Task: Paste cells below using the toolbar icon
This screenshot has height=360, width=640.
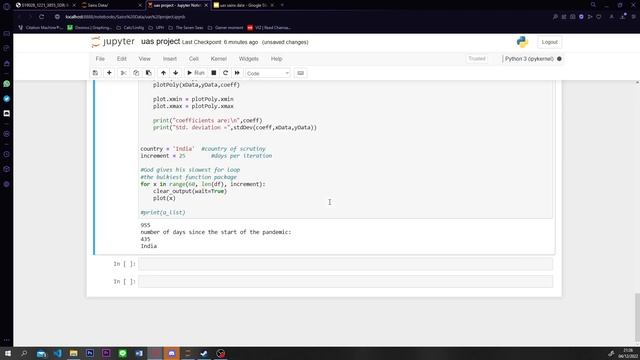Action: [149, 73]
